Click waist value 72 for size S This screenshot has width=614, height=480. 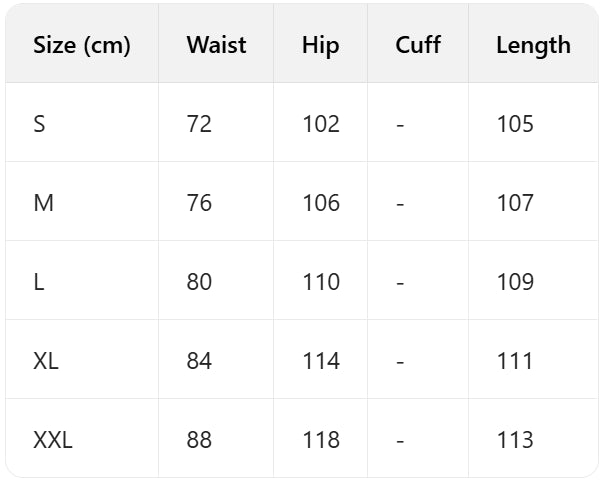click(199, 124)
